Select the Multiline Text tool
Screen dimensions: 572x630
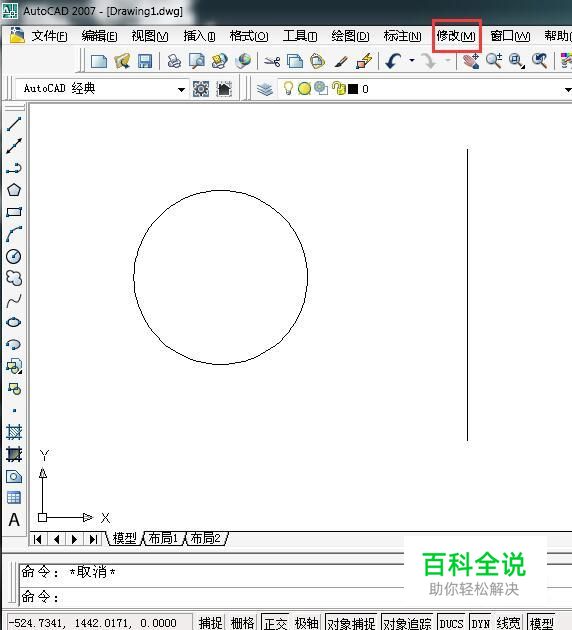click(x=14, y=520)
